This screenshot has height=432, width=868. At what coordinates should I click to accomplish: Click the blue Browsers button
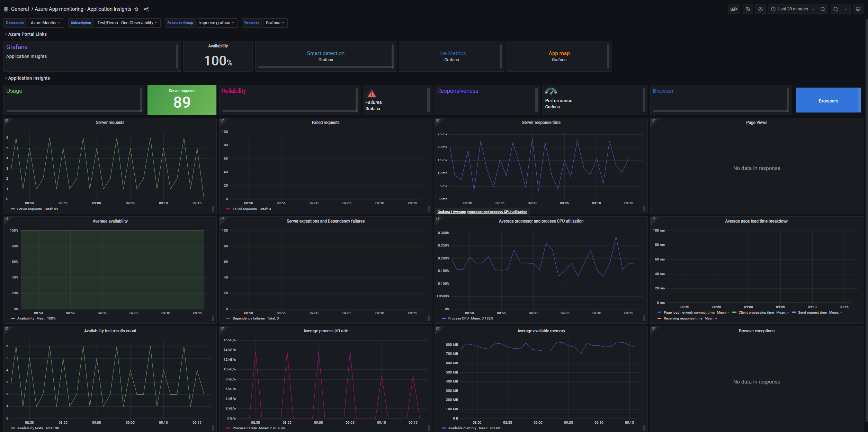pyautogui.click(x=828, y=101)
